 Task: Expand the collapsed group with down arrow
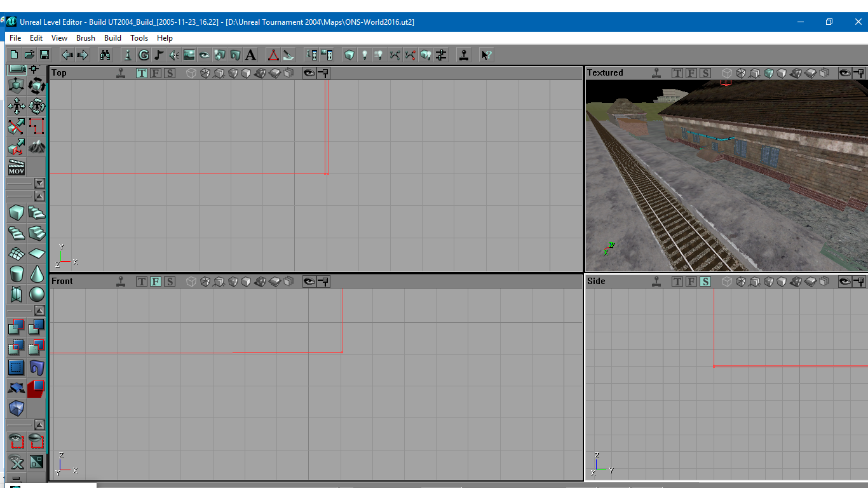[39, 183]
